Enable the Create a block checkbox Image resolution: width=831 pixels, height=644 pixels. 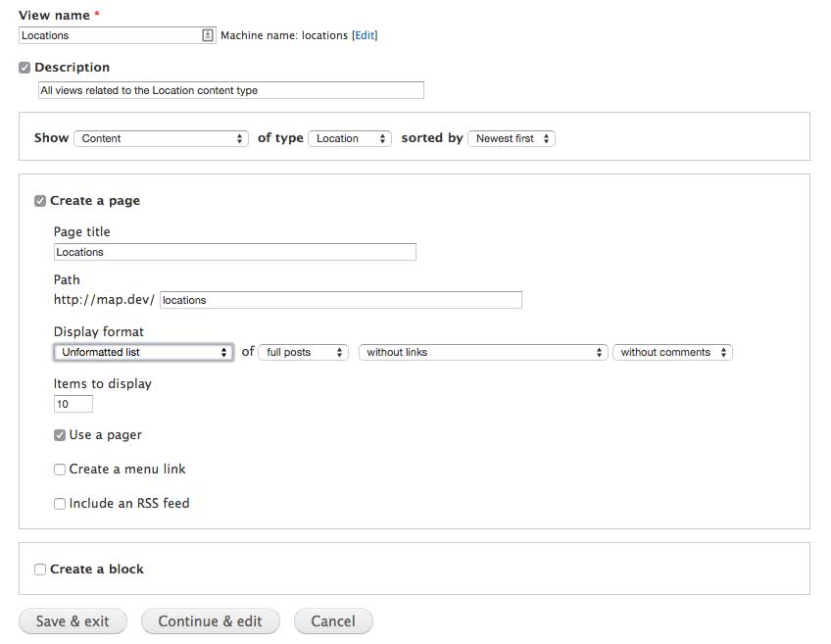coord(40,570)
